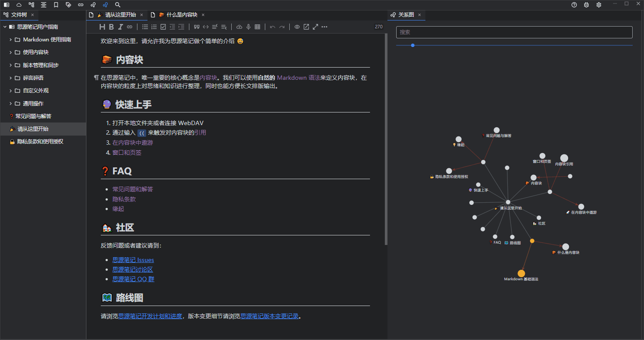Open the file tree icon in the top bar
Screen dimensions: 644x340
click(x=31, y=5)
